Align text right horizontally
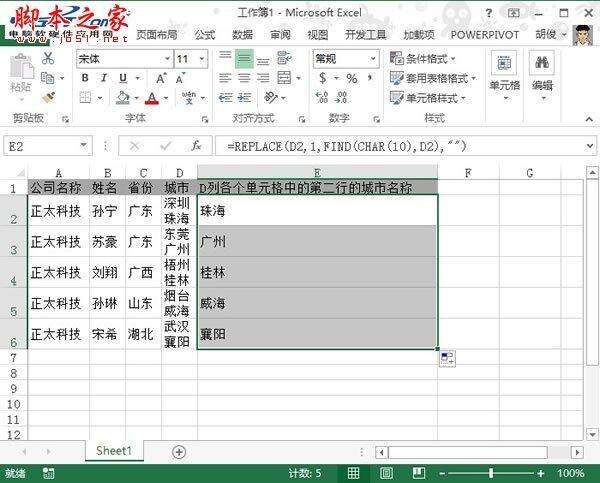Screen dimensions: 600x483 (263, 78)
